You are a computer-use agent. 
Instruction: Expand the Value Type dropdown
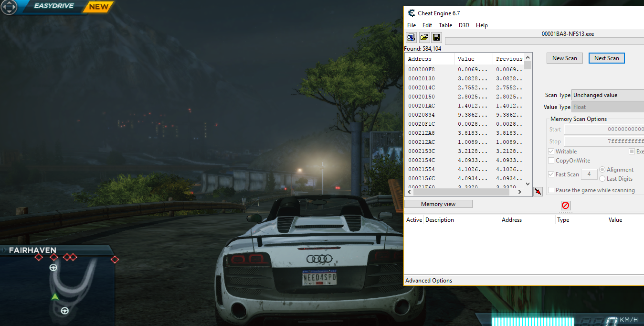(x=608, y=107)
